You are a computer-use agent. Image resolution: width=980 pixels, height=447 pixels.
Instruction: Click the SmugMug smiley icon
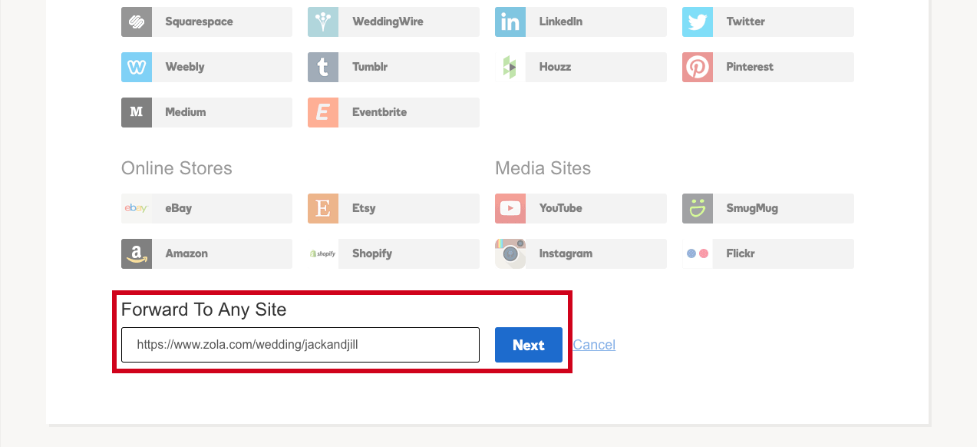click(698, 208)
